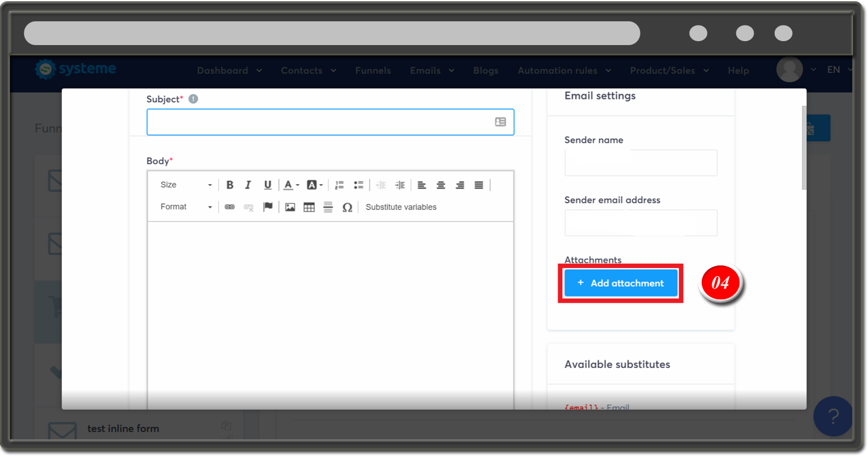Insert a link with the chain icon
Screen dimensions: 868x458
click(x=230, y=207)
